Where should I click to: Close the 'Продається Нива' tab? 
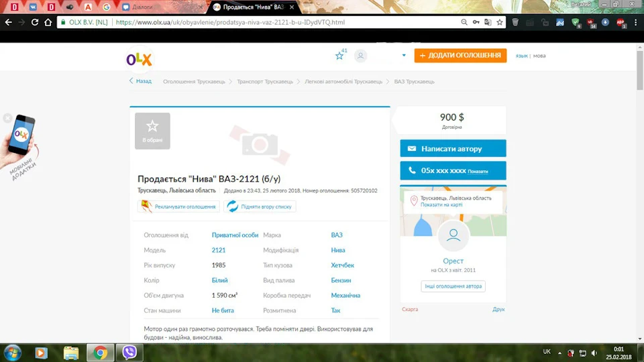click(x=292, y=7)
